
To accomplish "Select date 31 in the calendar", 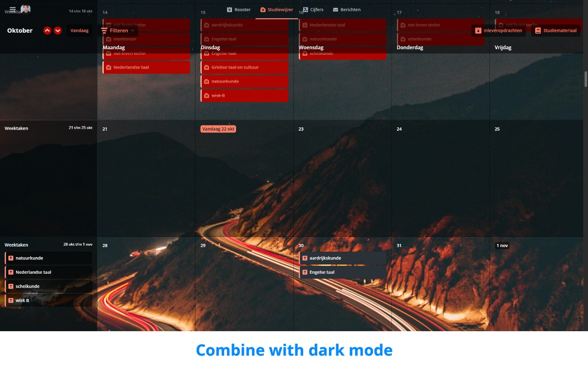I will 399,246.
